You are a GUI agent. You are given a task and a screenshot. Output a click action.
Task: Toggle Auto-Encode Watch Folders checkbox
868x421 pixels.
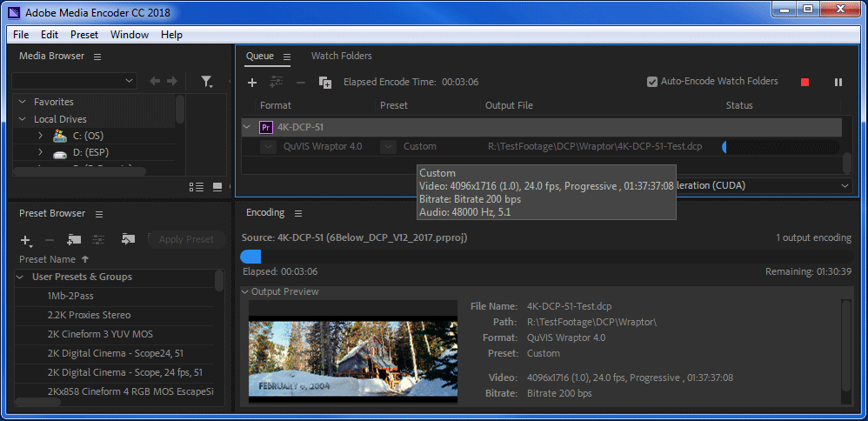click(x=652, y=82)
